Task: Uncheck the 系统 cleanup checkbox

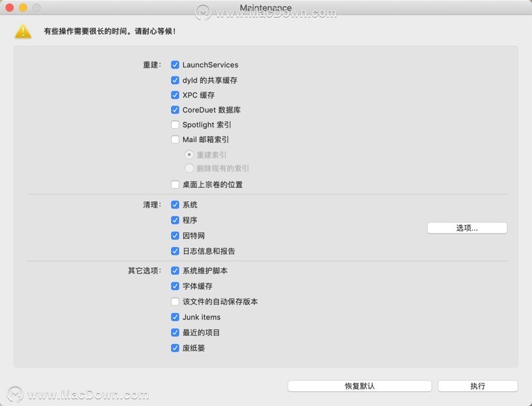Action: tap(175, 205)
